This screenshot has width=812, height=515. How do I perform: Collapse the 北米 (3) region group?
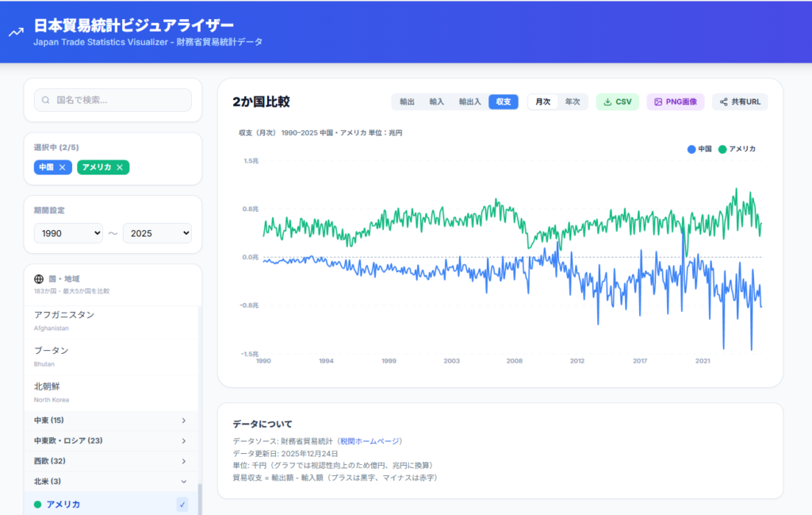pos(111,481)
